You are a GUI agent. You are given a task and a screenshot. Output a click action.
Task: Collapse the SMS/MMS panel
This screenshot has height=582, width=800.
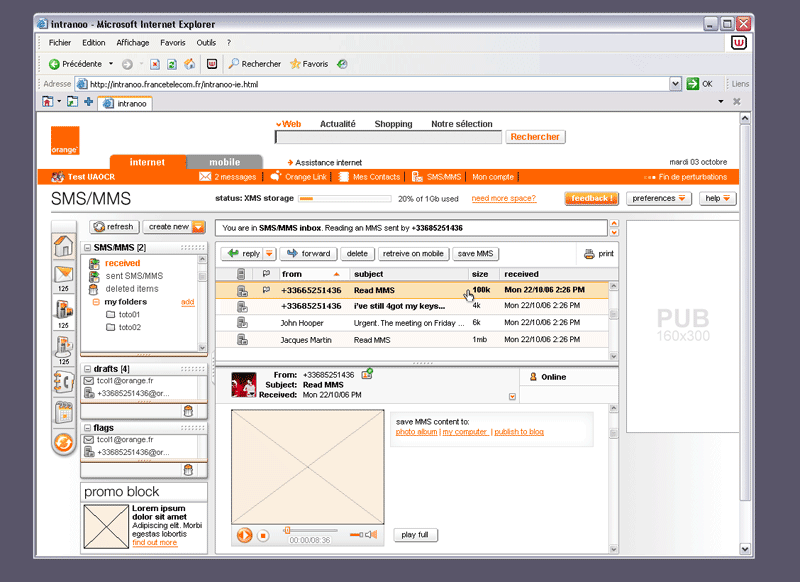click(88, 247)
